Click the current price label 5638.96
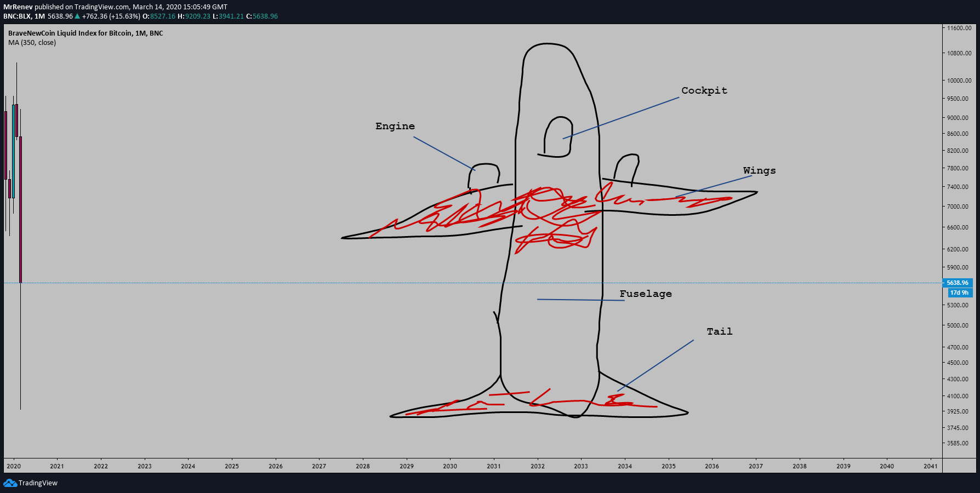The image size is (980, 493). (x=958, y=283)
